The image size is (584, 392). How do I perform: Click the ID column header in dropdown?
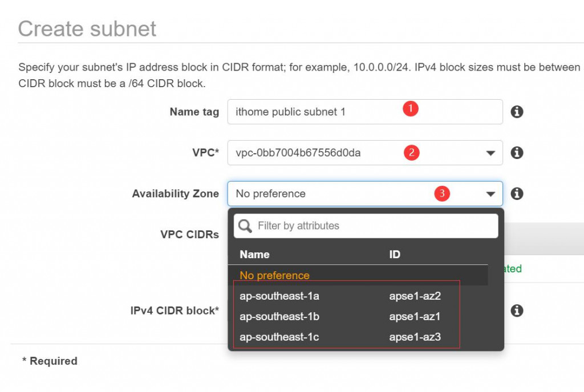pyautogui.click(x=395, y=255)
